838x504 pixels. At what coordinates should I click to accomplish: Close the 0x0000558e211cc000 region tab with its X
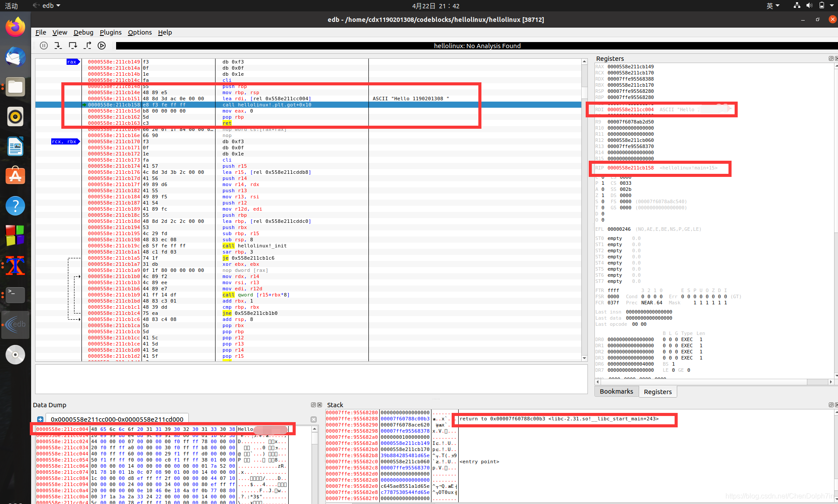(314, 419)
